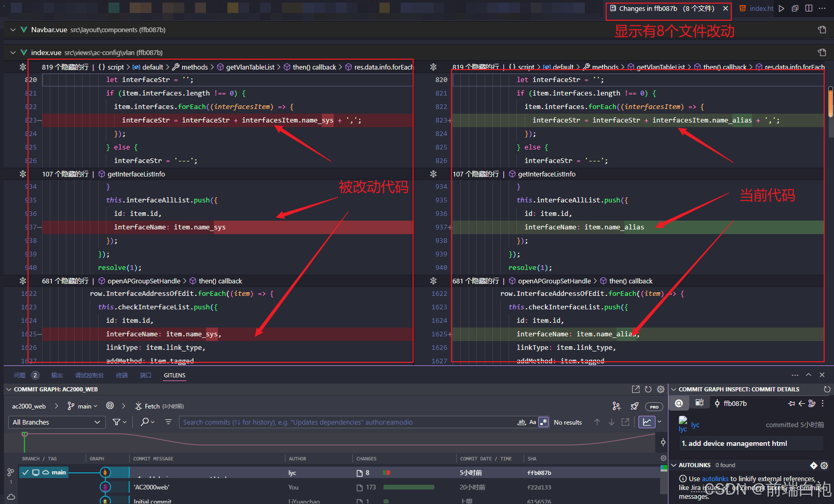This screenshot has width=834, height=504.
Task: Open graph filter funnel dropdown
Action: [120, 422]
